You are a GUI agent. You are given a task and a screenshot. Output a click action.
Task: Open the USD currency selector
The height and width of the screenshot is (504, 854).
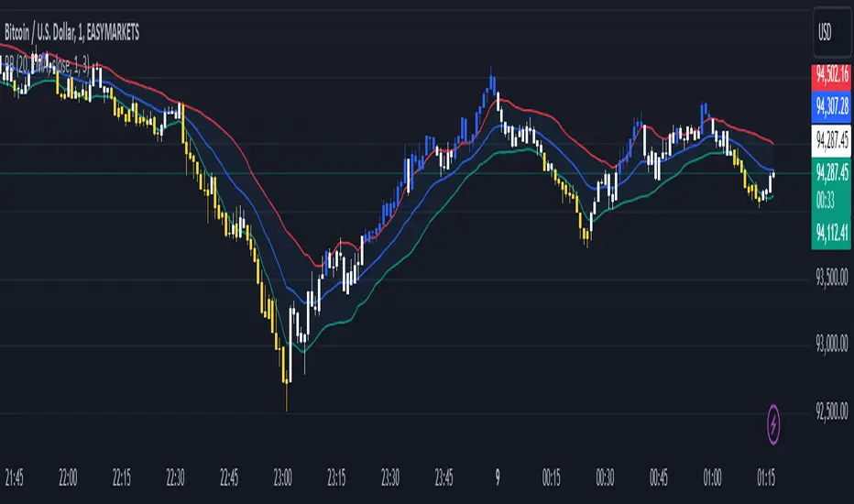[x=832, y=31]
